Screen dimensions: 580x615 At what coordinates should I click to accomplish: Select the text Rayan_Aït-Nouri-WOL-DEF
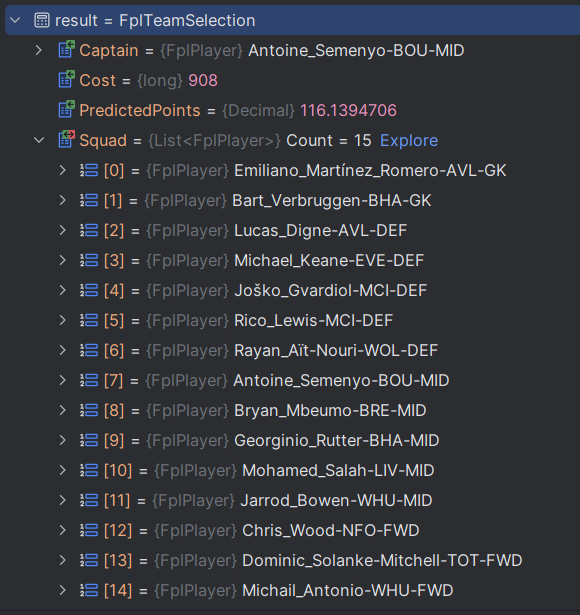(x=336, y=351)
